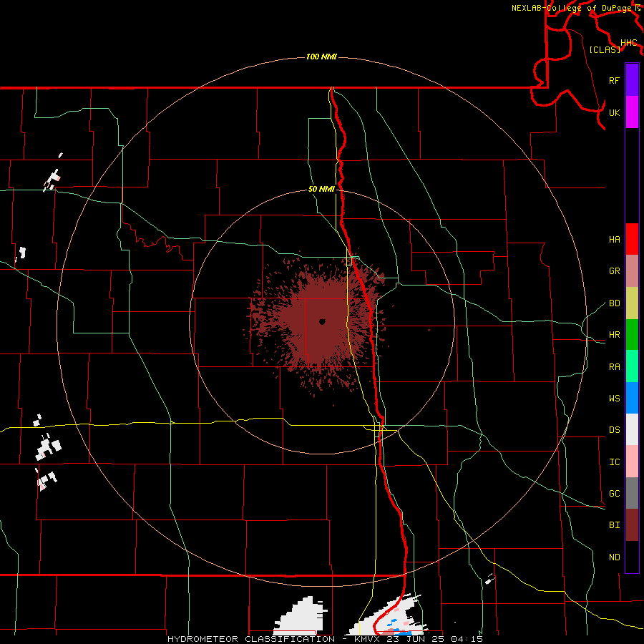Click the 50 NMI range ring label
The image size is (644, 644).
(321, 189)
